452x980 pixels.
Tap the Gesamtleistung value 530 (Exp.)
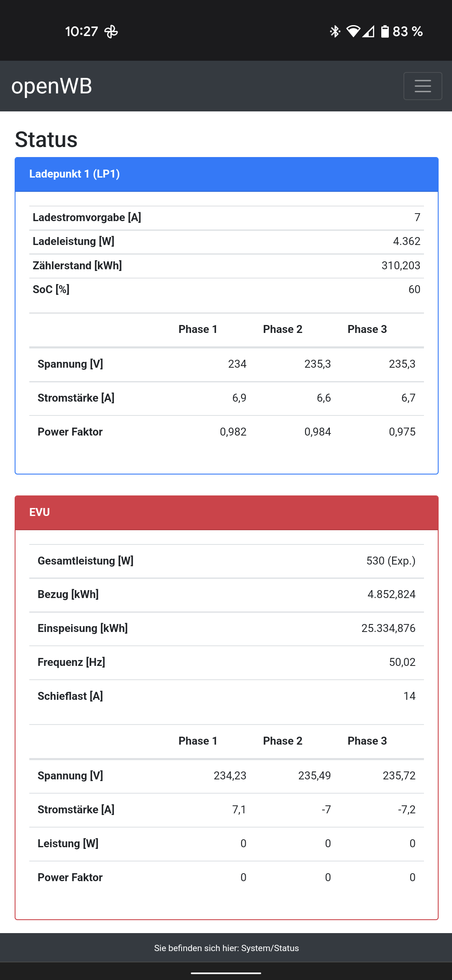click(x=390, y=561)
